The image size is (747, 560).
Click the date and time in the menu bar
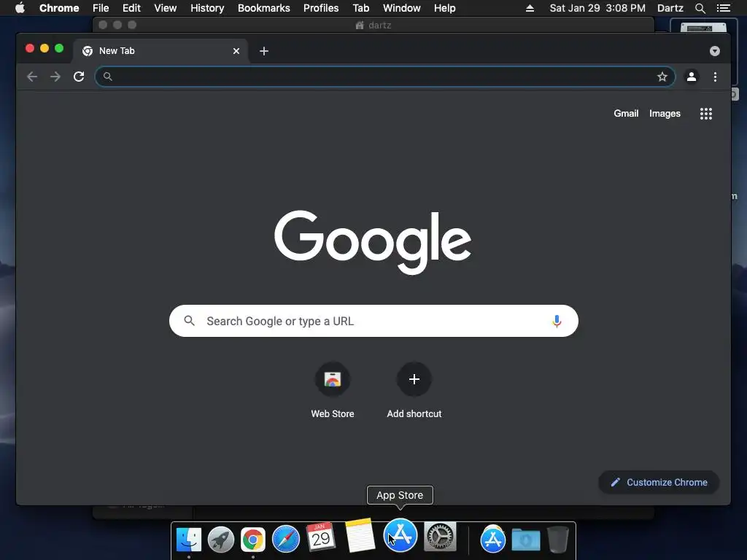(x=597, y=8)
